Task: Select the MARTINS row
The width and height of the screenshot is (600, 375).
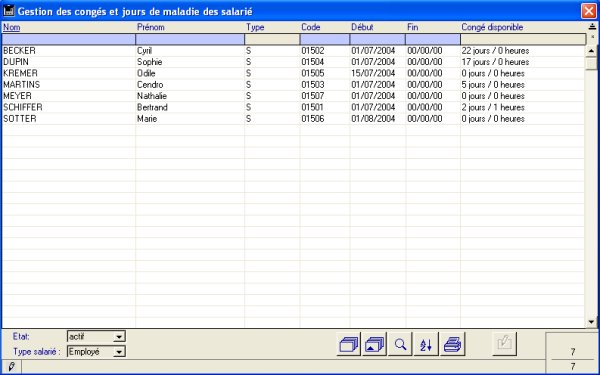Action: pyautogui.click(x=293, y=85)
